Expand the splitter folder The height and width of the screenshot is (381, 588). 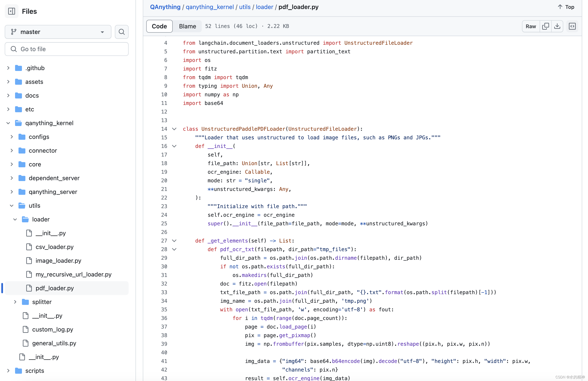15,302
